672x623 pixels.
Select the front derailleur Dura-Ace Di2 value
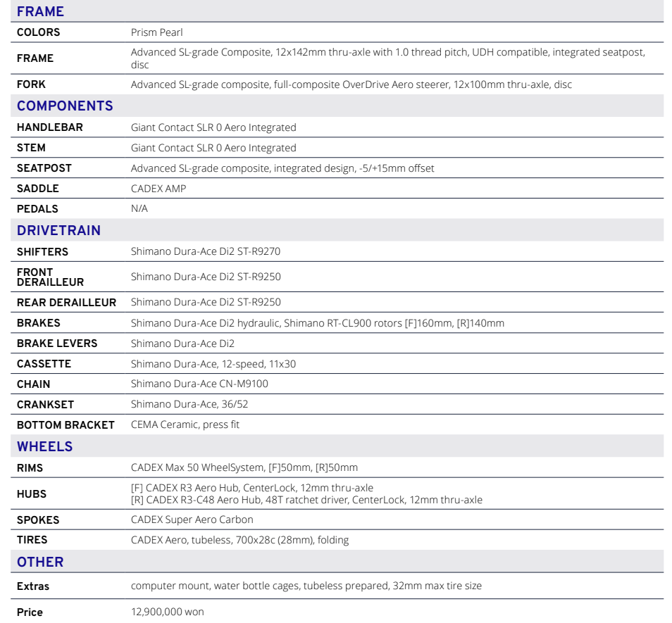(x=206, y=277)
